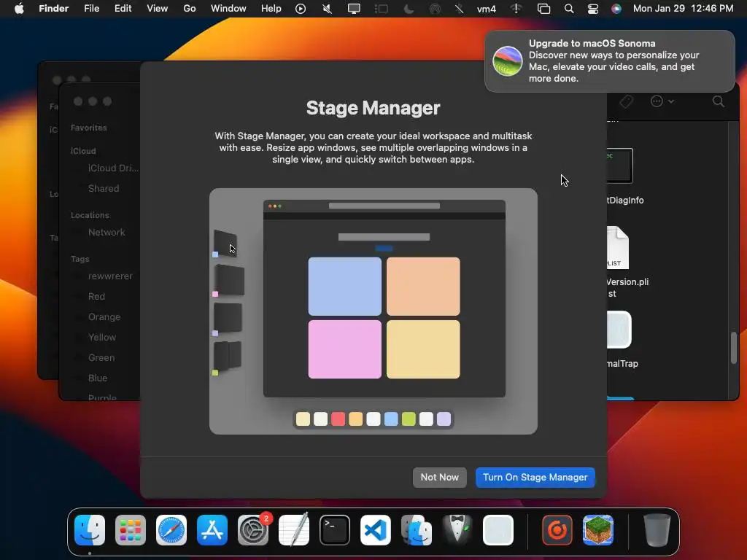
Task: Click the Stage Manager preview illustration
Action: (373, 311)
